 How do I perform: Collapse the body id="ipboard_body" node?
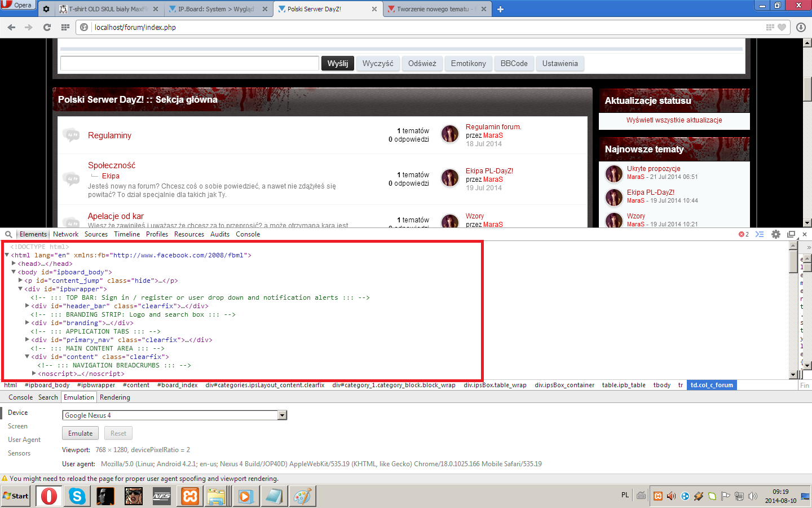[13, 272]
